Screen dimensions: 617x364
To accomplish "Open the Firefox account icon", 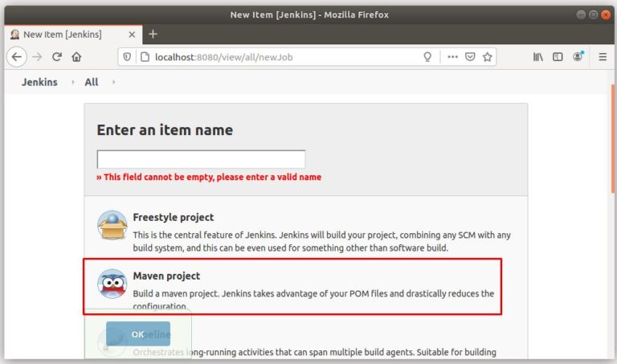I will (578, 57).
